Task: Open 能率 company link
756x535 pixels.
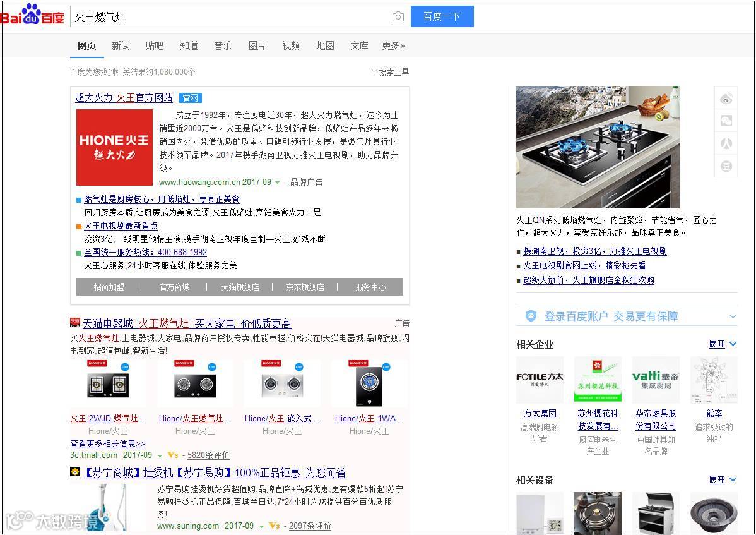Action: tap(714, 414)
